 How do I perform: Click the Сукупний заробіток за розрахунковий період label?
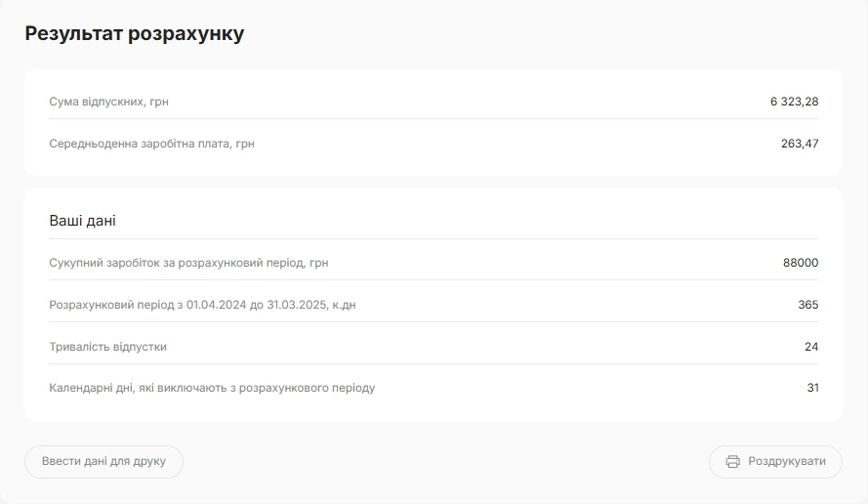188,263
